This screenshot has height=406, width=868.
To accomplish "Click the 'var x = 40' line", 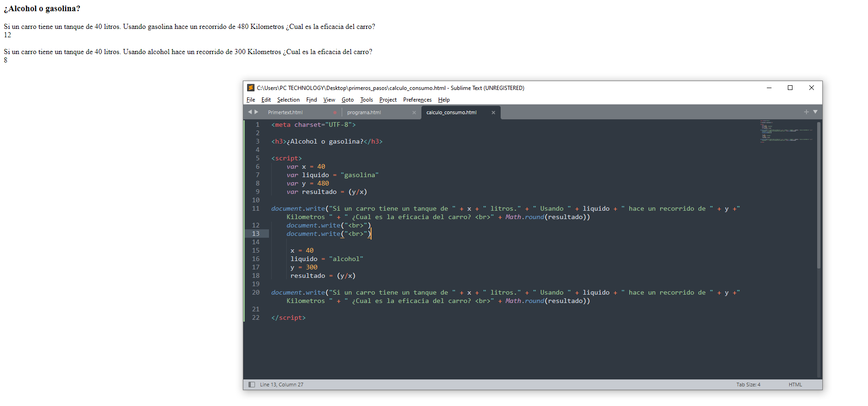I will 306,166.
